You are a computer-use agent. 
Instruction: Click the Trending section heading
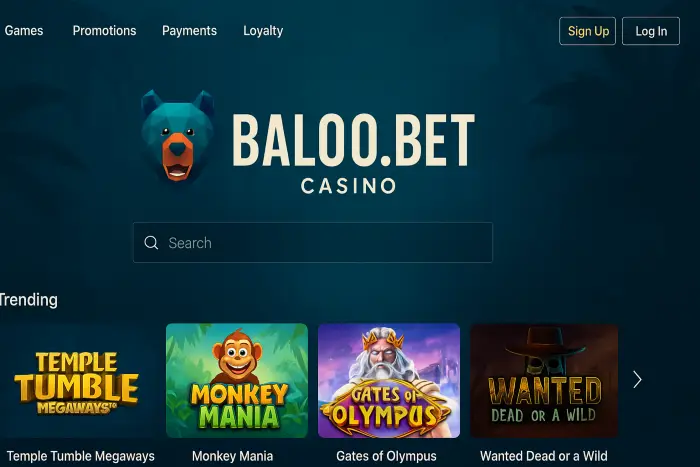tap(28, 300)
